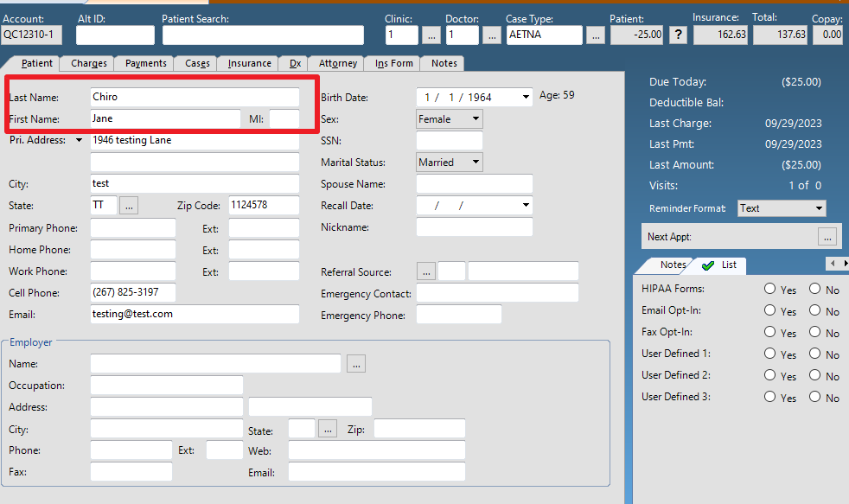Open the Case Type lookup ellipsis button
This screenshot has height=504, width=849.
tap(595, 35)
